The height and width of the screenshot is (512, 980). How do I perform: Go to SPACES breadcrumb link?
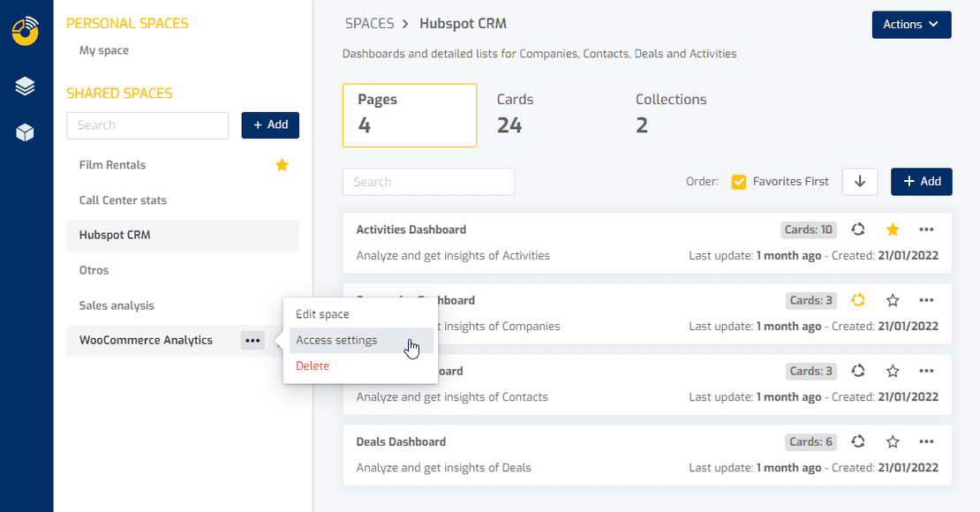369,24
